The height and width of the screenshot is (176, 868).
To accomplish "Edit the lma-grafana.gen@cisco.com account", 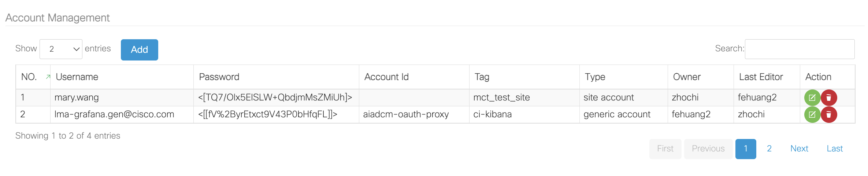I will point(812,114).
